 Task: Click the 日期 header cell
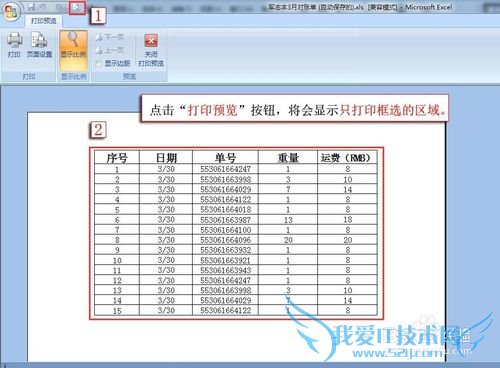coord(166,157)
